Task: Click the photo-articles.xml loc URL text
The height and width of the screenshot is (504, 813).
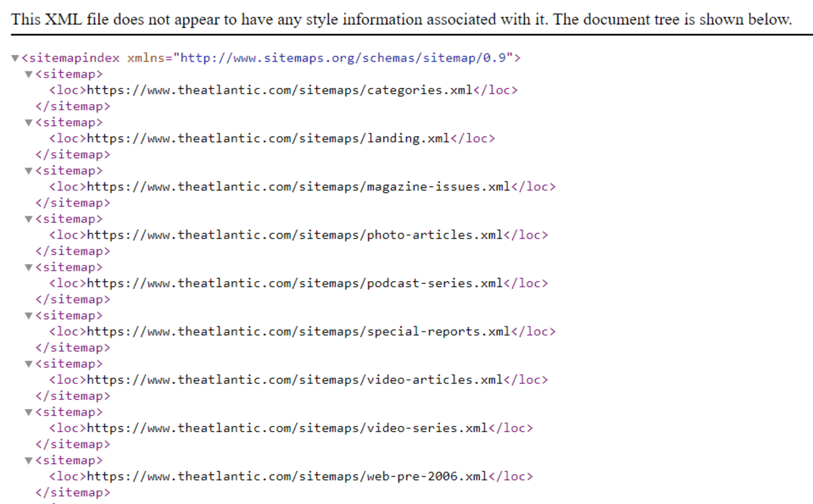Action: click(x=294, y=235)
